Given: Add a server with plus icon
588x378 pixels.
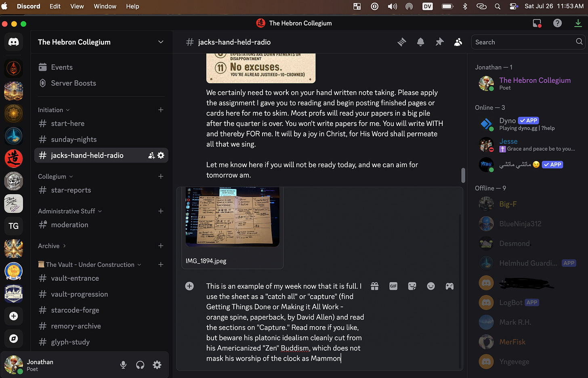Looking at the screenshot, I should [14, 316].
